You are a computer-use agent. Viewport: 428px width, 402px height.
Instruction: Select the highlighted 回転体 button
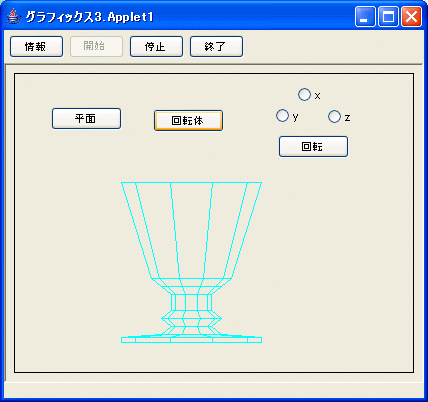point(188,120)
